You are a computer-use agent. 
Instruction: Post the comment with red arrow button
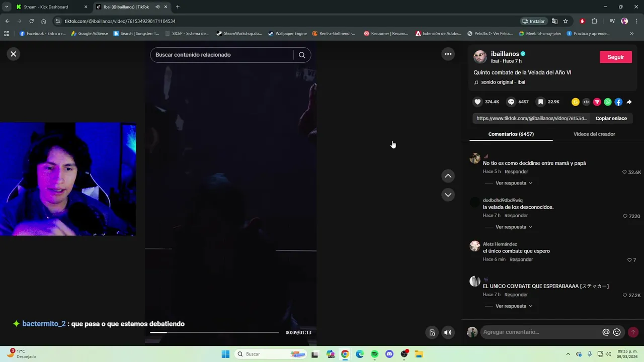633,332
